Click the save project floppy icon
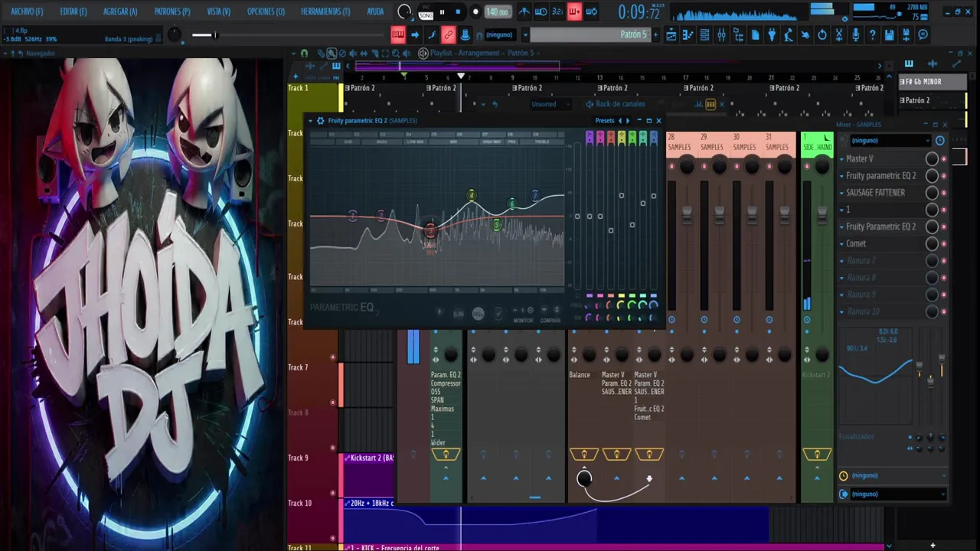This screenshot has height=551, width=980. (889, 34)
